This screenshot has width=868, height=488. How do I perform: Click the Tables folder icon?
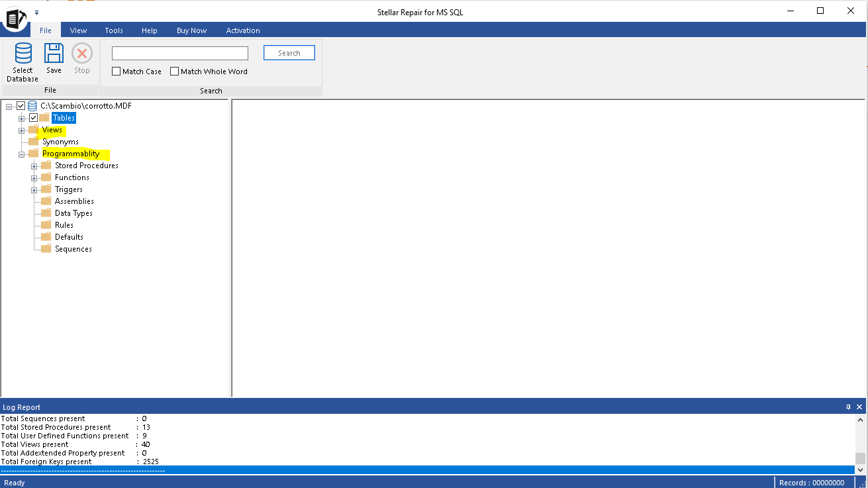click(44, 118)
